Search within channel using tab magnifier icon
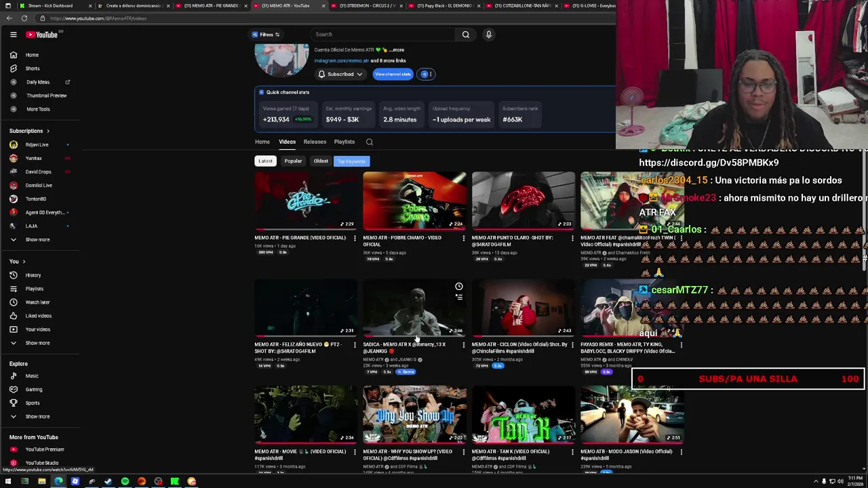This screenshot has width=868, height=488. [370, 142]
